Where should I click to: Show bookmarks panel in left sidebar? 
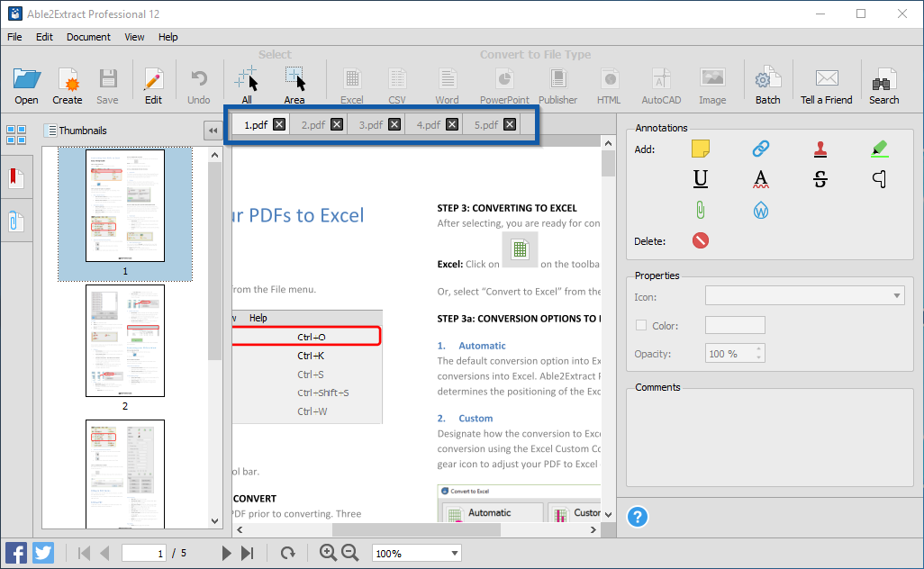pos(16,177)
